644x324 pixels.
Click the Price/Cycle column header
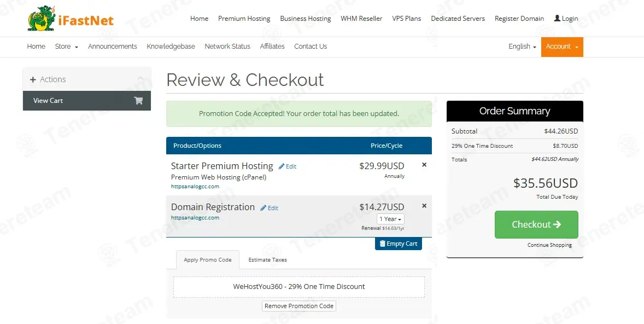click(387, 146)
